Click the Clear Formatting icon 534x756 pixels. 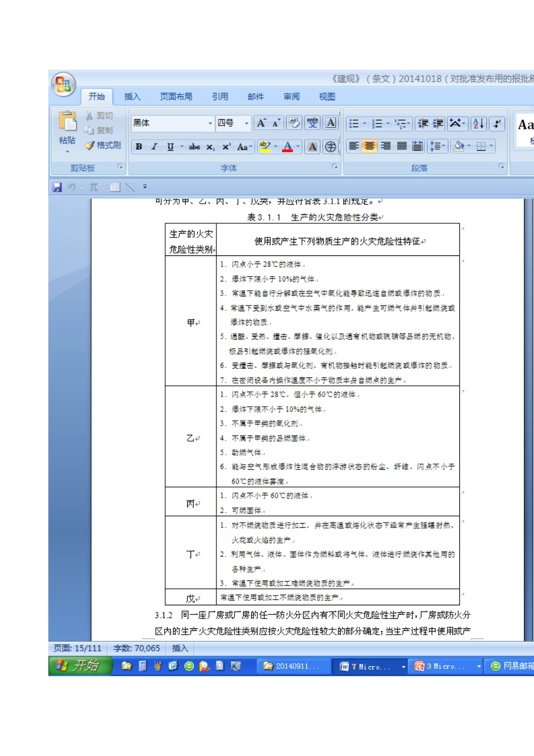point(294,123)
